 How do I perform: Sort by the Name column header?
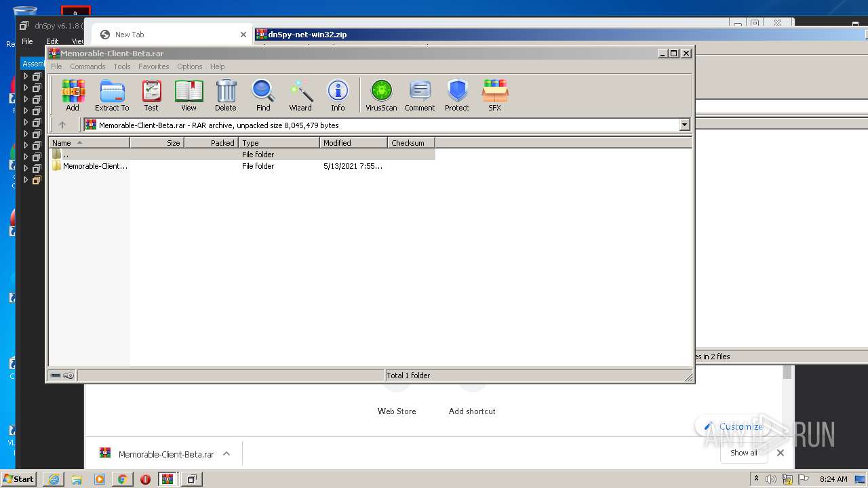pos(89,143)
